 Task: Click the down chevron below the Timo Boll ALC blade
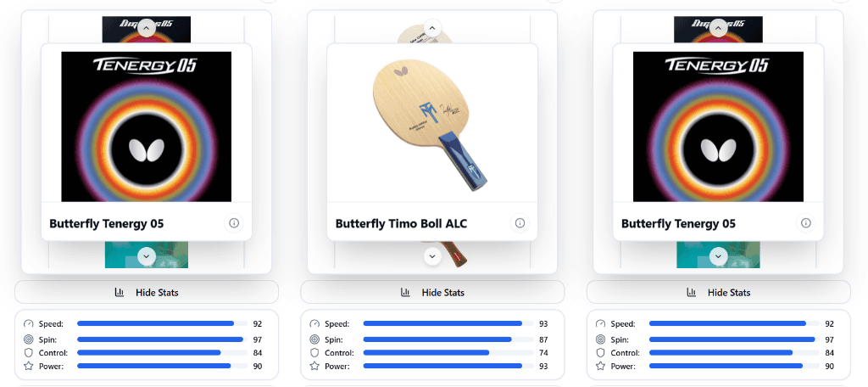pos(432,255)
